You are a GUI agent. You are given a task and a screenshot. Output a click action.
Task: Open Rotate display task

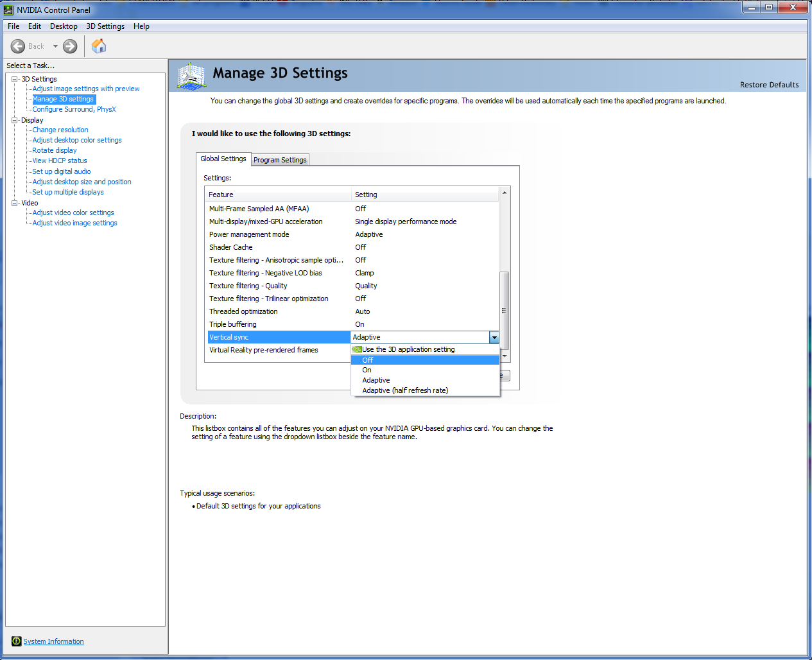coord(55,150)
